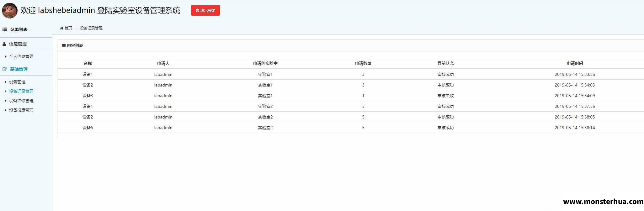Image resolution: width=644 pixels, height=211 pixels.
Task: Click timestamp 2019-05-14 15:38:05
Action: point(575,117)
